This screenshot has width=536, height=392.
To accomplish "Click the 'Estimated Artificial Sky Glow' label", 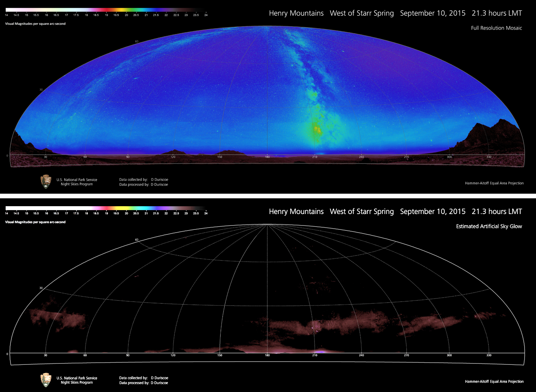I will point(489,226).
